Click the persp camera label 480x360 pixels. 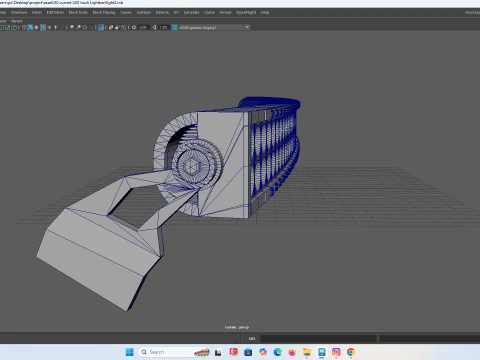244,327
